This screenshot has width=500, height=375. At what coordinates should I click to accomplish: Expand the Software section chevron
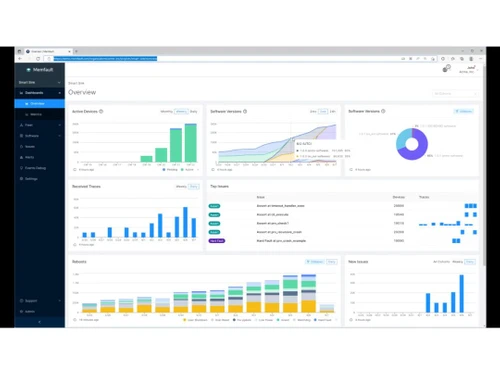point(60,136)
